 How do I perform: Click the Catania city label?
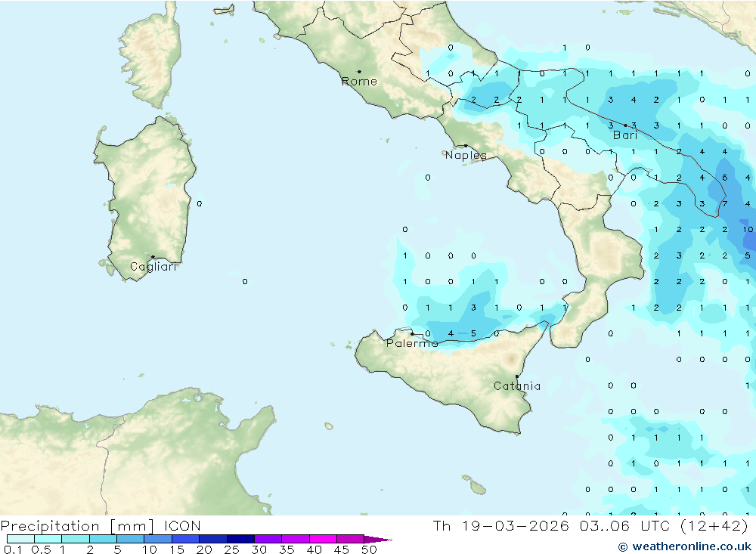(517, 386)
